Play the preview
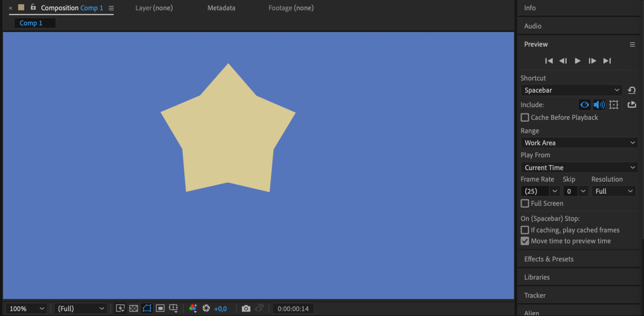The image size is (644, 316). 578,61
